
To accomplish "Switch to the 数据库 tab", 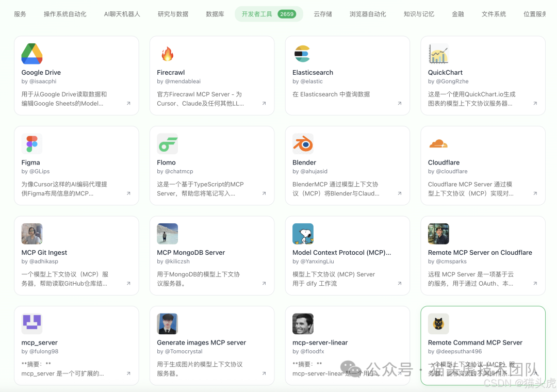I will click(x=215, y=14).
